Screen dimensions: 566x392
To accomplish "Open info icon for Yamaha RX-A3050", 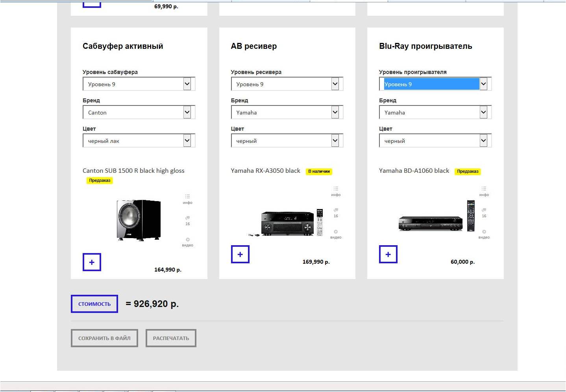I will pos(336,191).
